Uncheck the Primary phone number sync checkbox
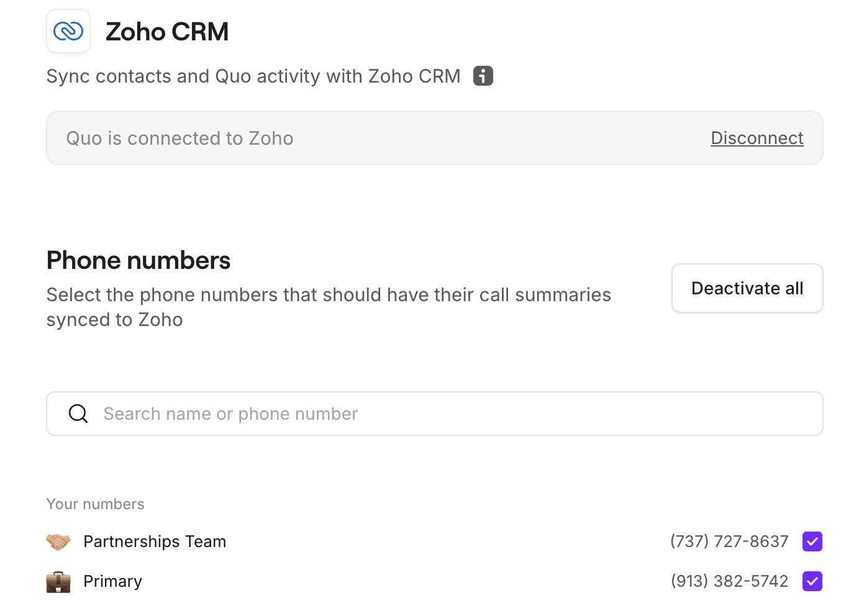The image size is (841, 616). click(x=812, y=581)
